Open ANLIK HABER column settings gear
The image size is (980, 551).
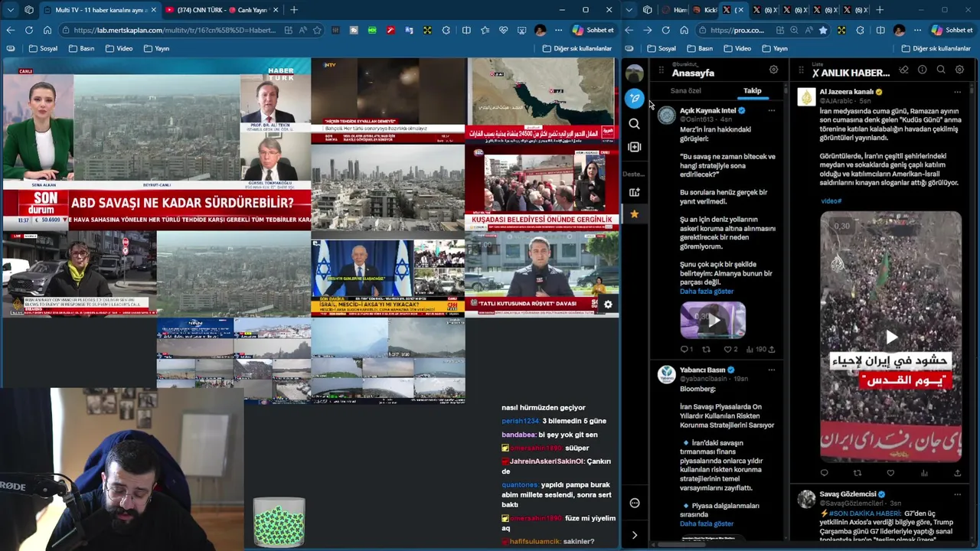[959, 70]
